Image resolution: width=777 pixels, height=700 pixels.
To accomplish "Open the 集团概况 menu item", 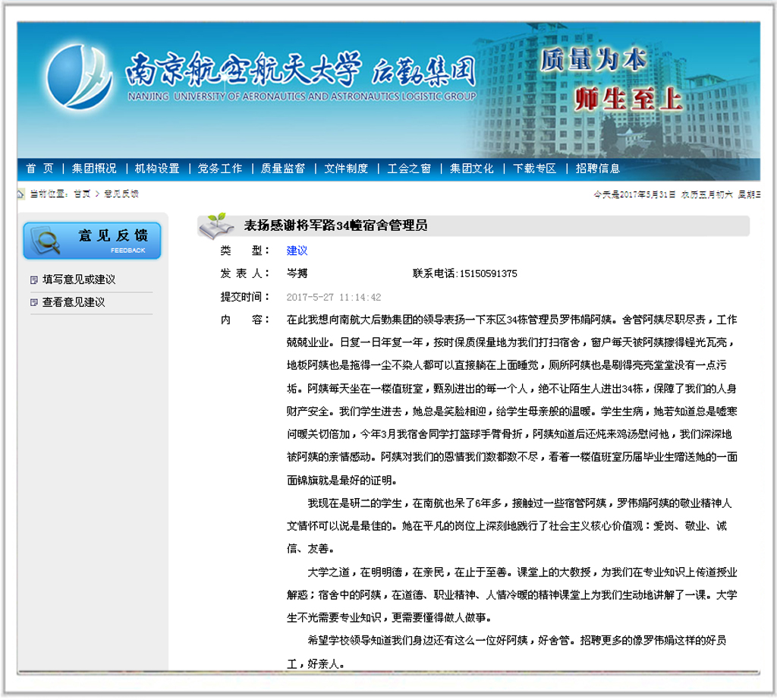I will [x=94, y=169].
